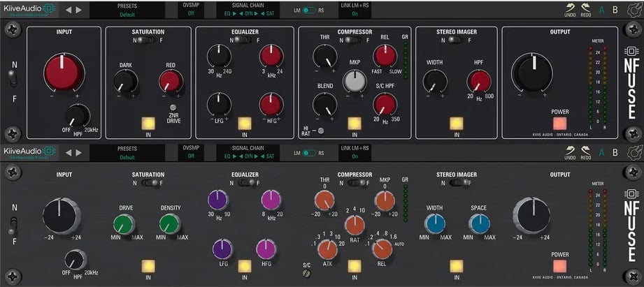Select A state in top plugin
Image resolution: width=644 pixels, height=287 pixels.
[602, 10]
